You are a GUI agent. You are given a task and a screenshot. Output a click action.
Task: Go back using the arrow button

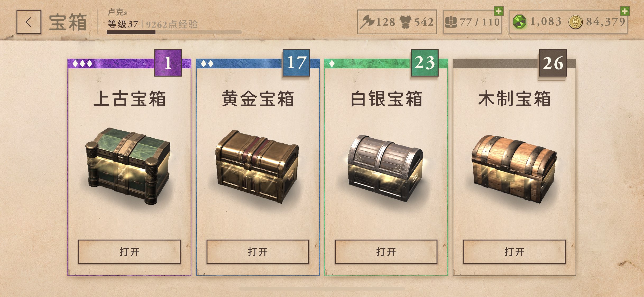click(29, 22)
